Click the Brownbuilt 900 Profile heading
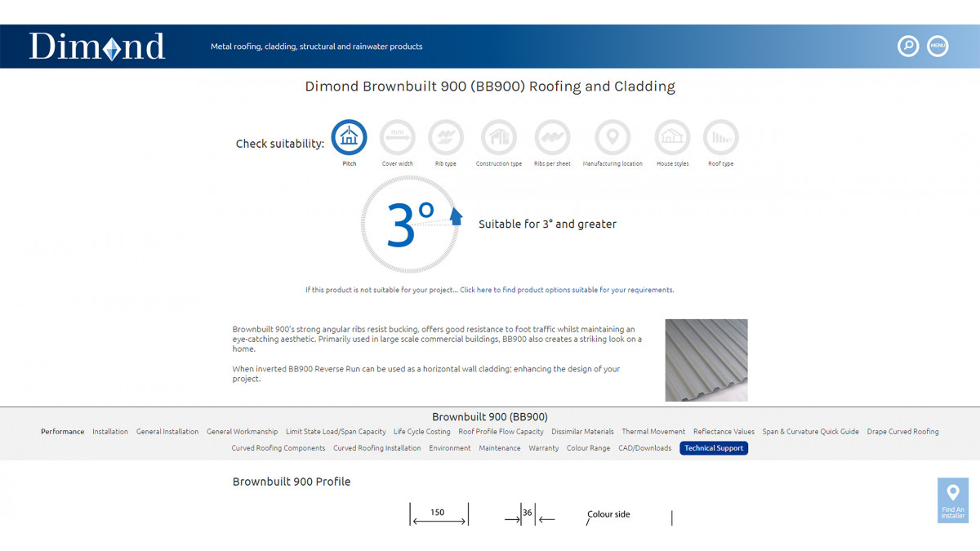 tap(292, 482)
